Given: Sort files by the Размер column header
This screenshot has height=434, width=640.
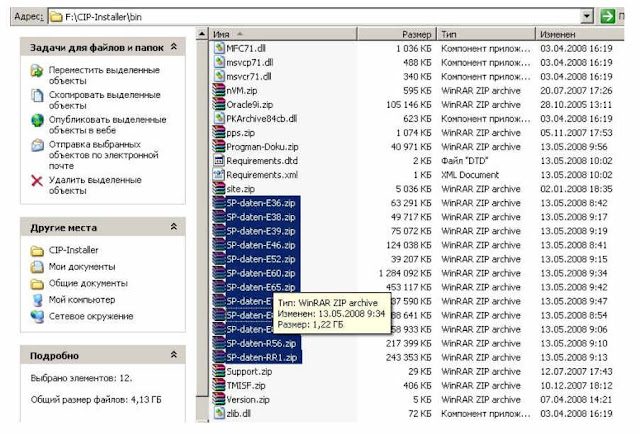Looking at the screenshot, I should [397, 34].
